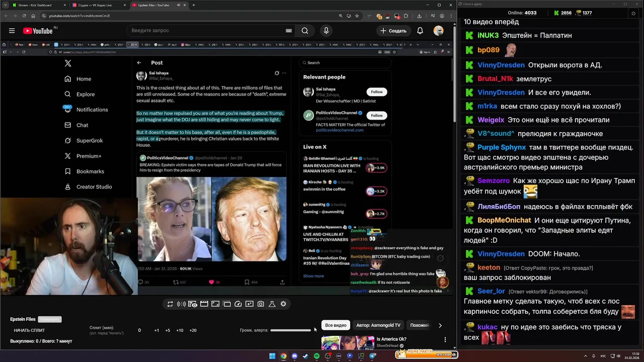Select the Похожий filter chip
This screenshot has width=644, height=362.
pyautogui.click(x=420, y=325)
